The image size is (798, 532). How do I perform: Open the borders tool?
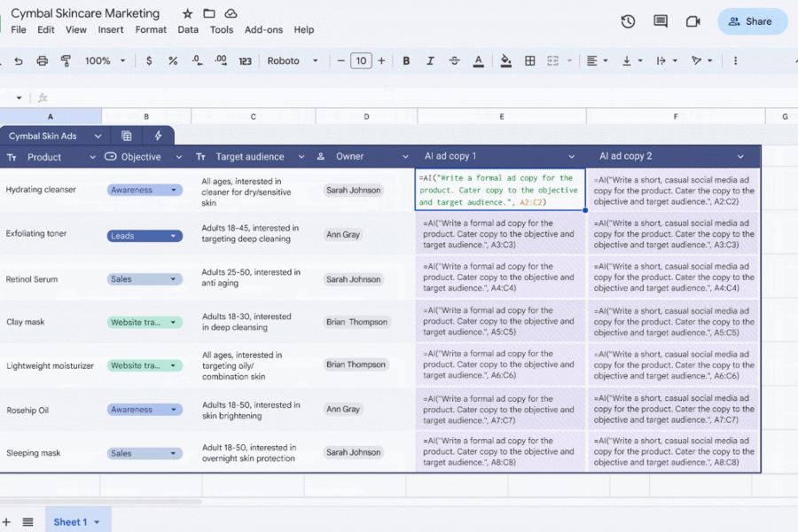(530, 61)
